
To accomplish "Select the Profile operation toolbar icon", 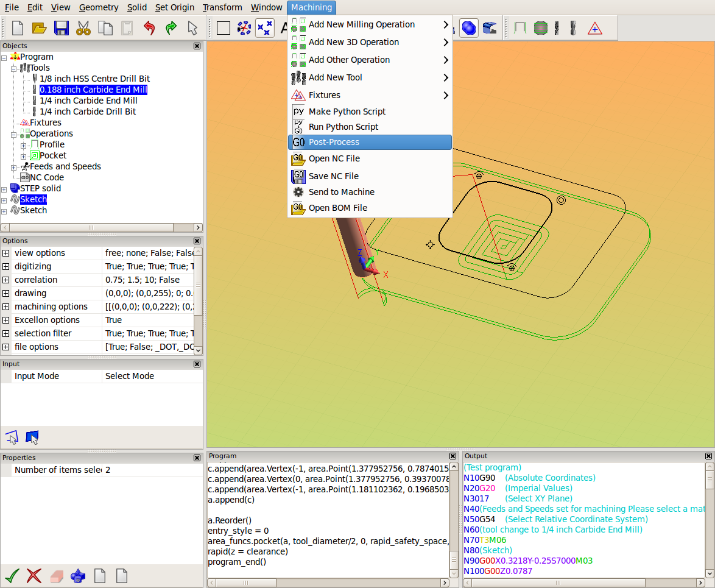I will 520,27.
